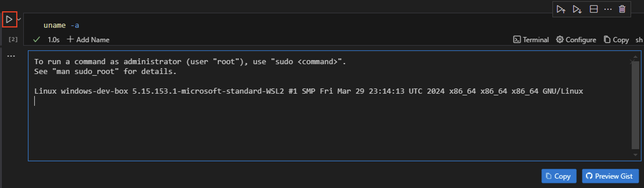Click Add Name for this cell
The width and height of the screenshot is (644, 188).
tap(88, 40)
